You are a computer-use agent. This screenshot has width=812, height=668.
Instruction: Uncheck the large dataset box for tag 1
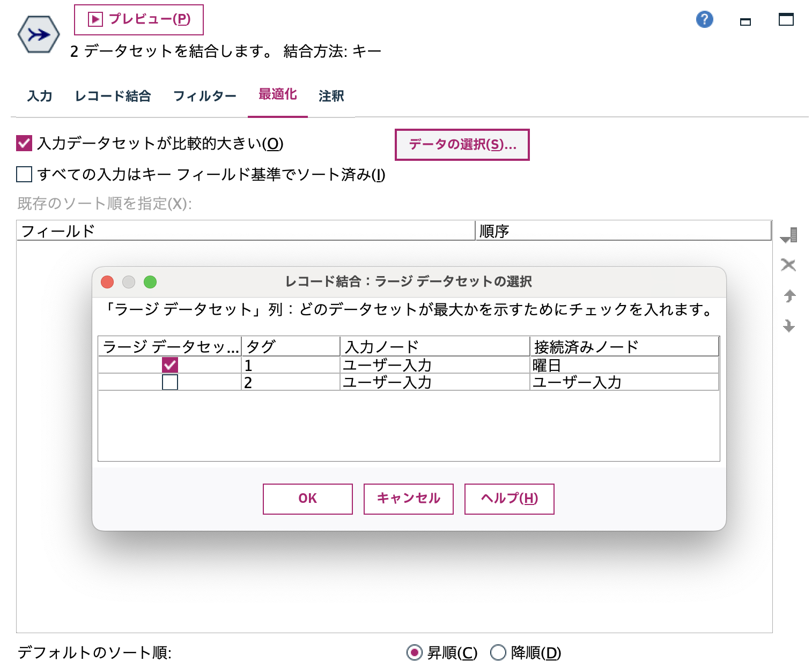(169, 365)
